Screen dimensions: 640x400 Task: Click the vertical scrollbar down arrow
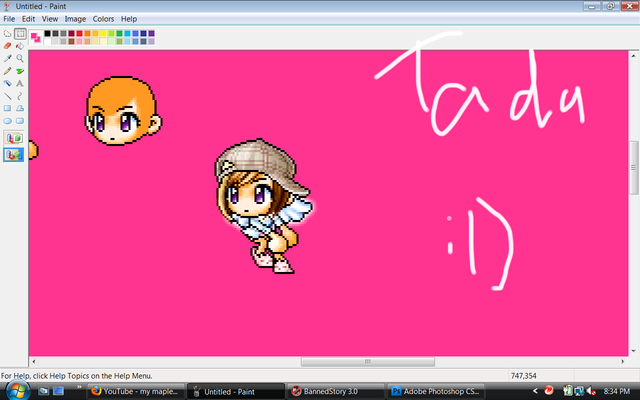click(633, 351)
